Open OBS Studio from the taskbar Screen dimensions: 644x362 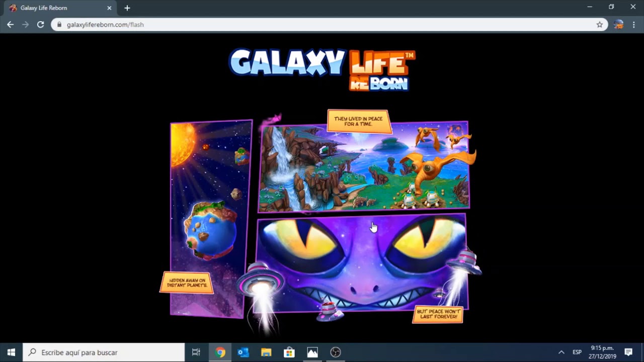(336, 352)
